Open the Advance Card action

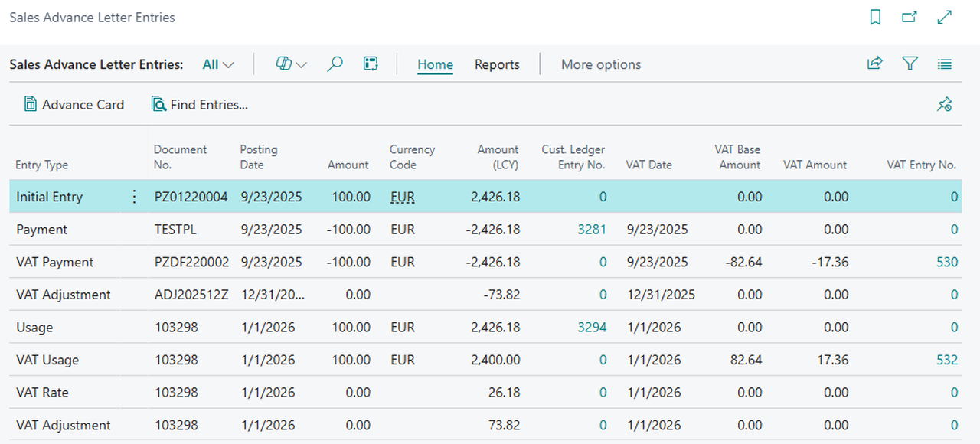[x=74, y=105]
